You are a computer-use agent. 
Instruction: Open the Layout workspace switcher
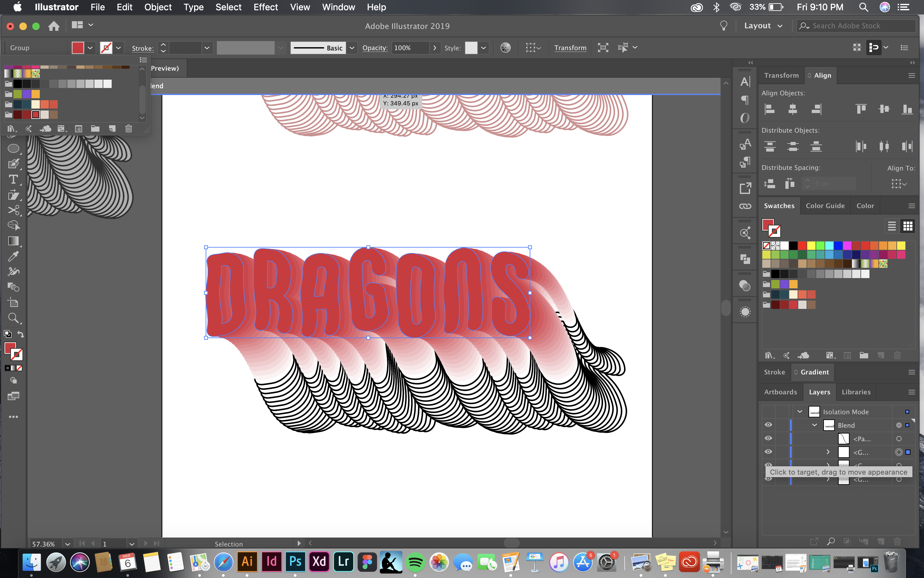tap(763, 26)
